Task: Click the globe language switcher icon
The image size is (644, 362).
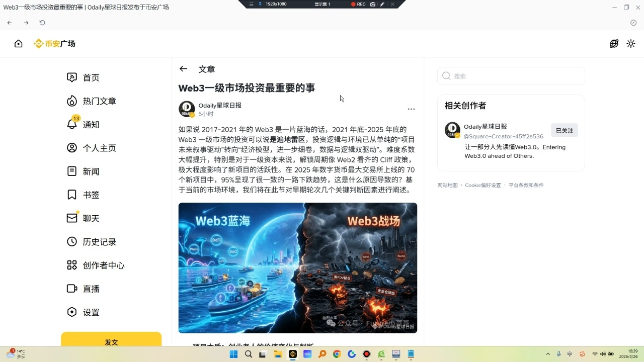Action: pyautogui.click(x=614, y=44)
